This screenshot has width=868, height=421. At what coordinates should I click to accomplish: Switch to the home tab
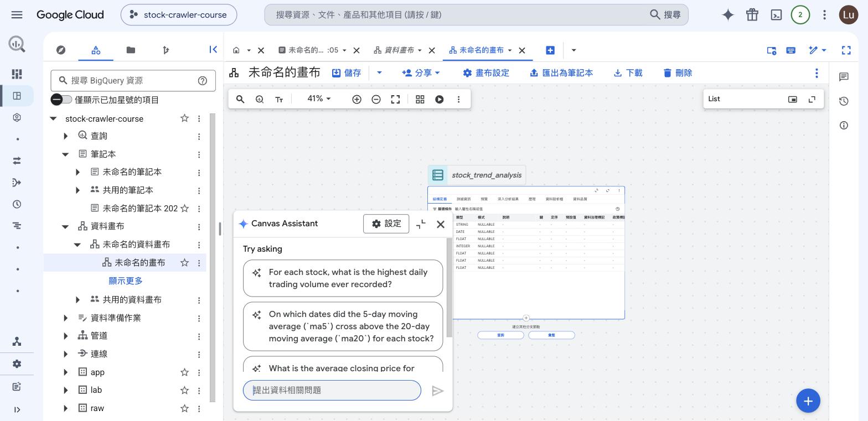236,50
